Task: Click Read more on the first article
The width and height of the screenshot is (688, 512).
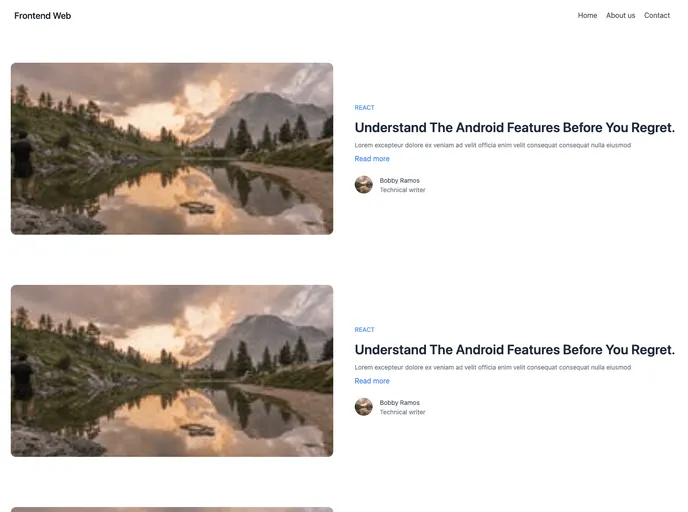Action: (x=372, y=159)
